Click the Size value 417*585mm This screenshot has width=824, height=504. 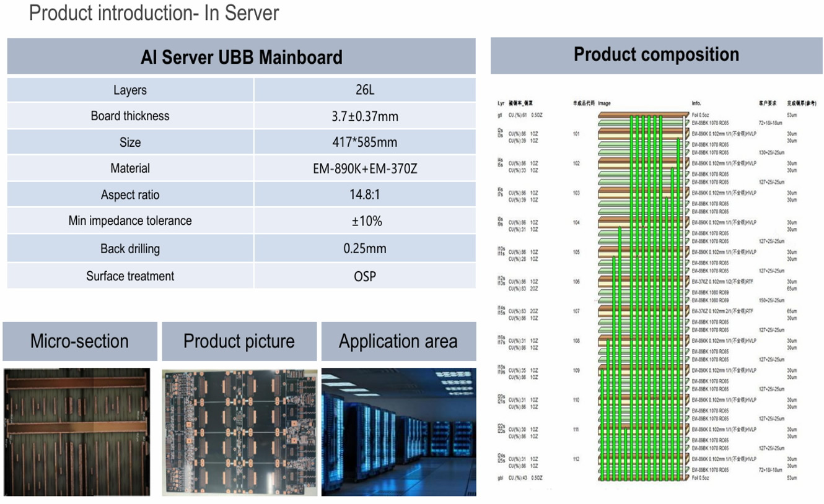pyautogui.click(x=364, y=142)
